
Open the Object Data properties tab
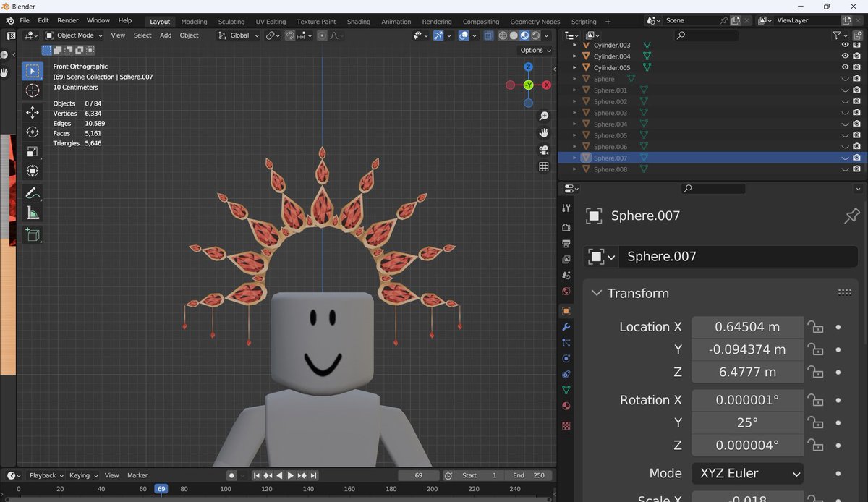point(566,391)
